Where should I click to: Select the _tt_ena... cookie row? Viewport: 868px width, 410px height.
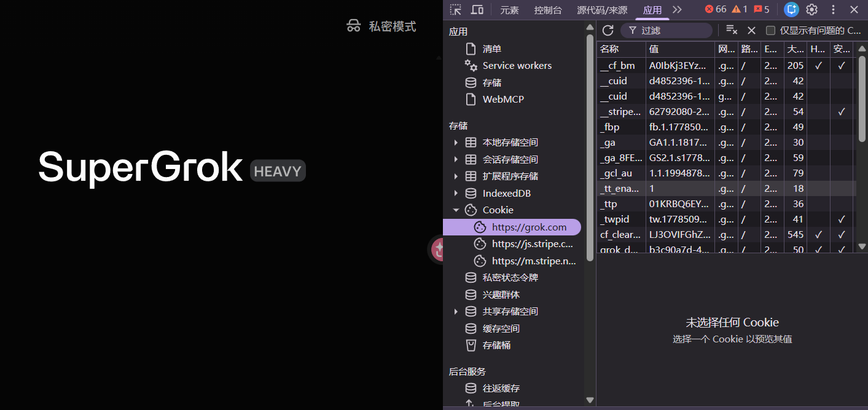726,188
